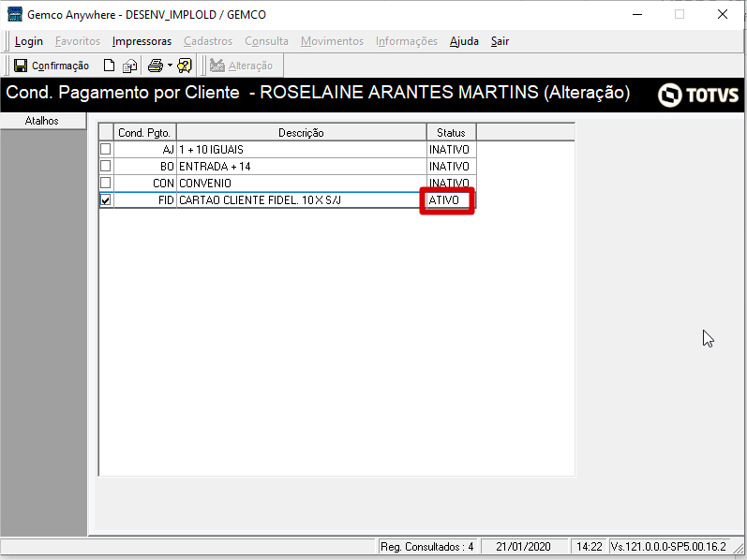Click the version Vs.121.0.0.0-SP5.00.16.2 text
The image size is (747, 560).
coord(668,546)
